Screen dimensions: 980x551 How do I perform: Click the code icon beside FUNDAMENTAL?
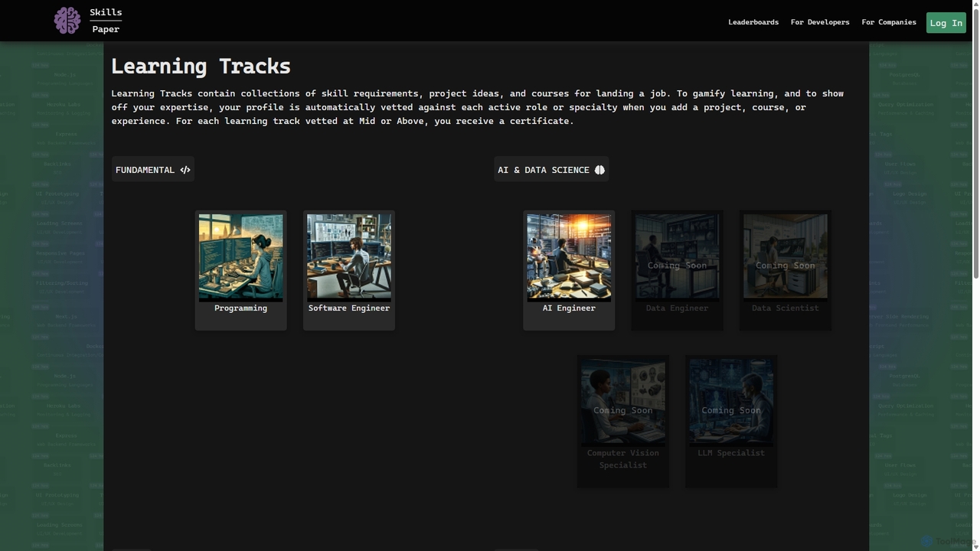(185, 170)
